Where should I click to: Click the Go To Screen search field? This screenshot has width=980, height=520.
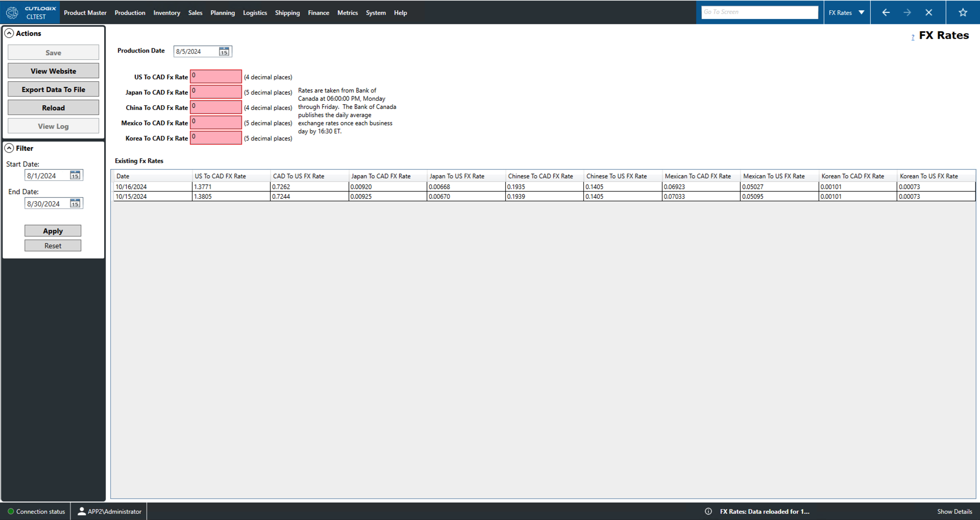coord(759,11)
